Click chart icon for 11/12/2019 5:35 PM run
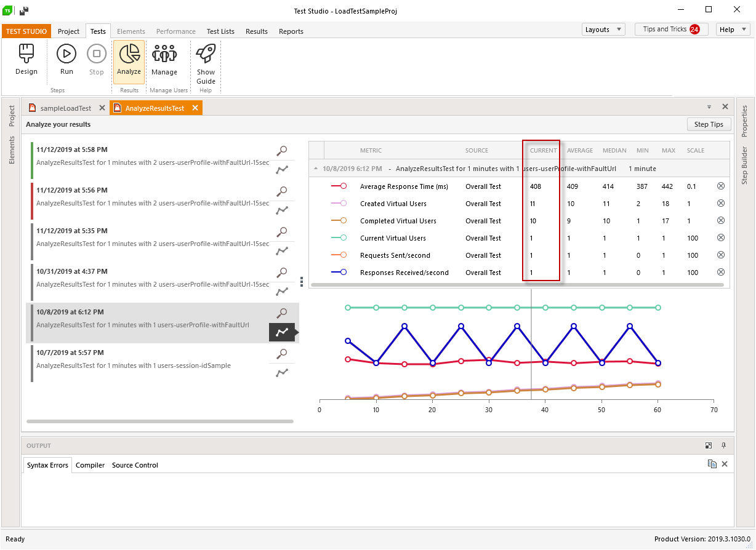The height and width of the screenshot is (550, 756). point(282,251)
